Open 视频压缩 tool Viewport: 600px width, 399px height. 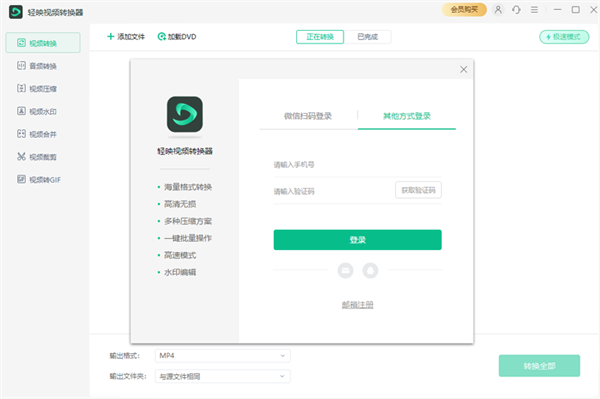click(37, 89)
